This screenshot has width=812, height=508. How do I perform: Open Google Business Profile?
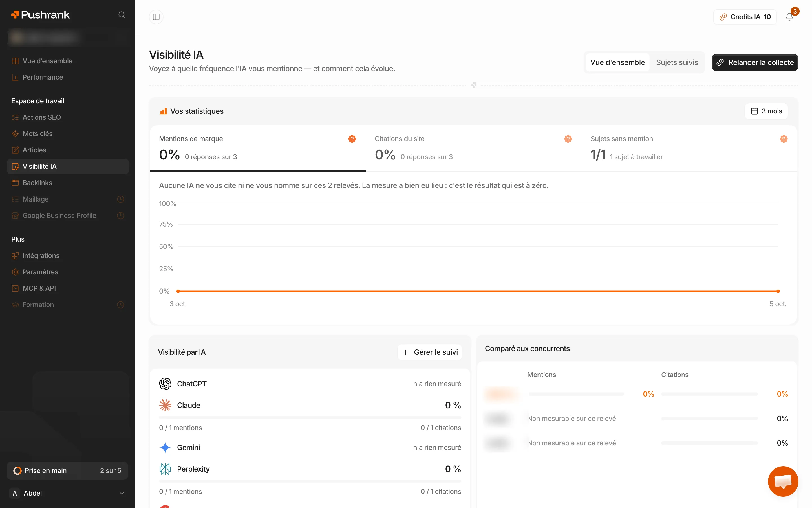pyautogui.click(x=68, y=216)
